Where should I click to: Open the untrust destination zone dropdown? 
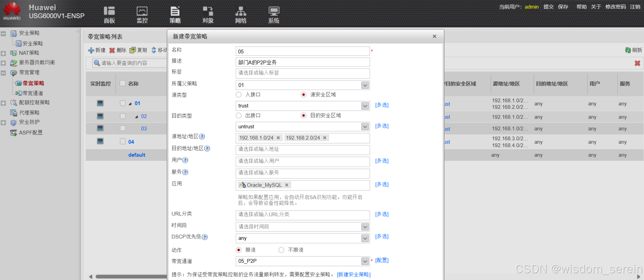click(x=365, y=127)
